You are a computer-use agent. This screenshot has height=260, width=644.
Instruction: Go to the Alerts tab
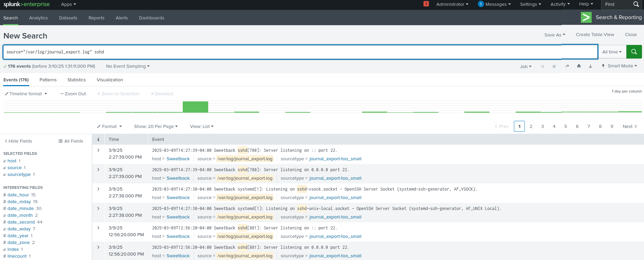point(122,18)
